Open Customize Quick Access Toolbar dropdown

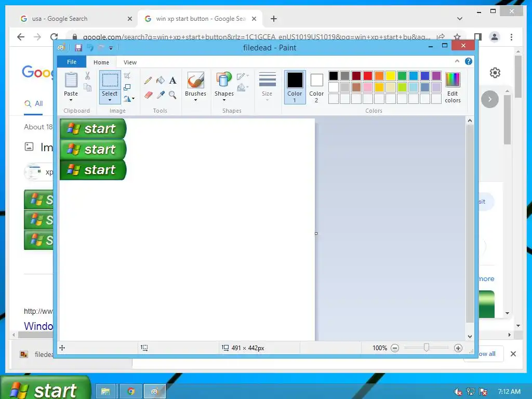pos(111,48)
